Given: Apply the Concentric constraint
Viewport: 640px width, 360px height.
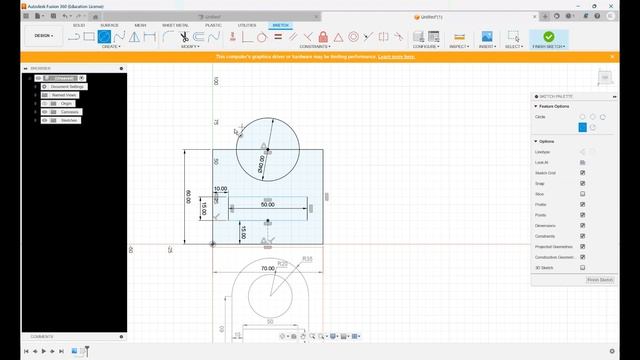Looking at the screenshot, I should [x=353, y=37].
